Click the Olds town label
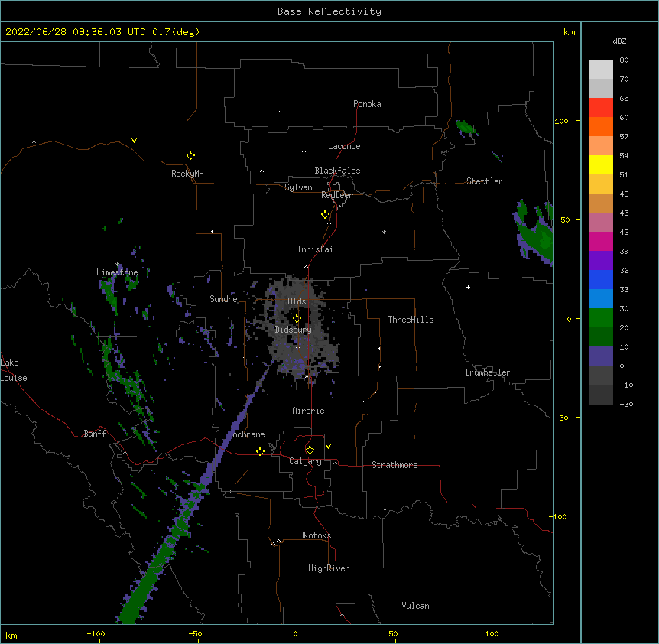This screenshot has height=644, width=659. (297, 301)
